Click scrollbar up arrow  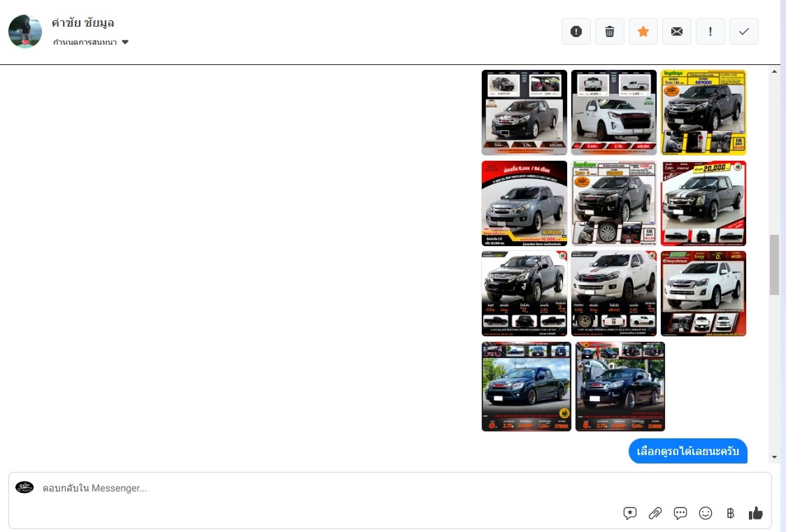coord(775,71)
